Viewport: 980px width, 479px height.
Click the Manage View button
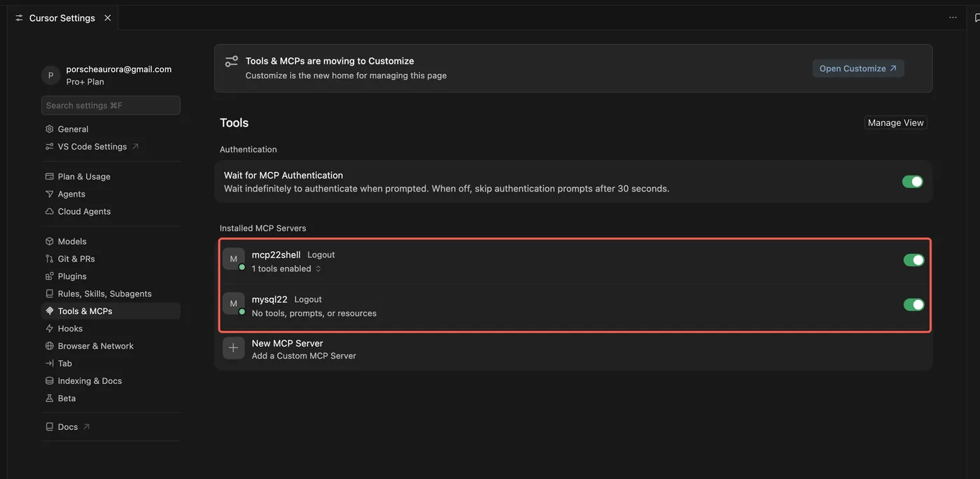tap(896, 122)
